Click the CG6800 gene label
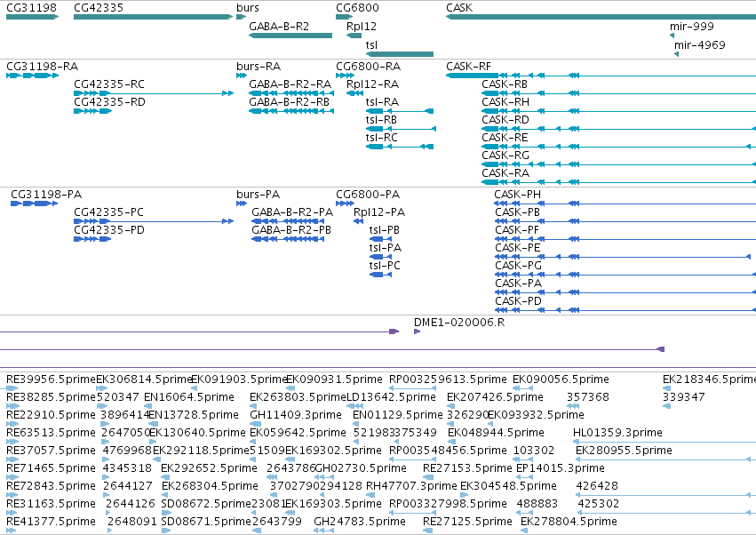Viewport: 756px width, 535px height. point(357,8)
